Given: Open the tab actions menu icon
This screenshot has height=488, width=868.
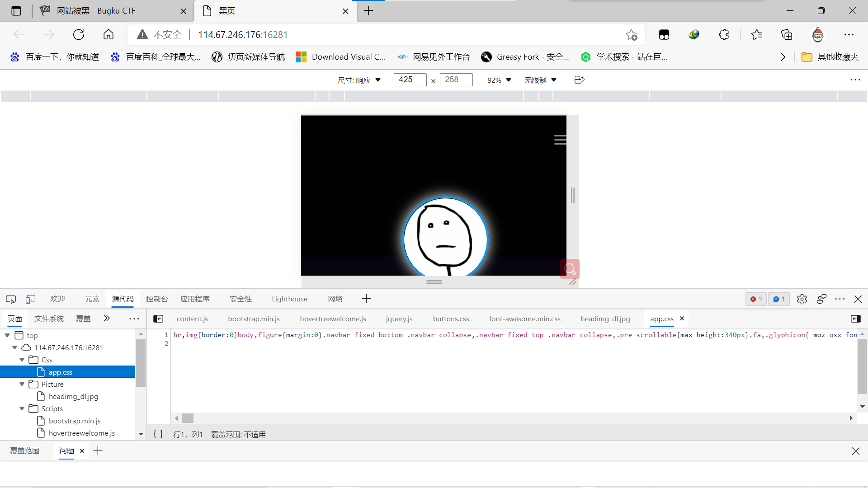Looking at the screenshot, I should [x=17, y=11].
